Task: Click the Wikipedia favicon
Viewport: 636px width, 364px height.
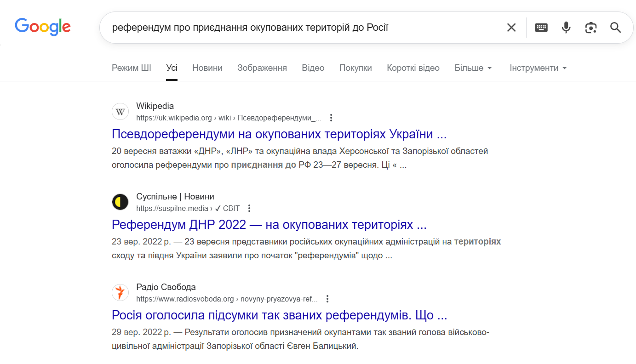Action: pyautogui.click(x=120, y=112)
